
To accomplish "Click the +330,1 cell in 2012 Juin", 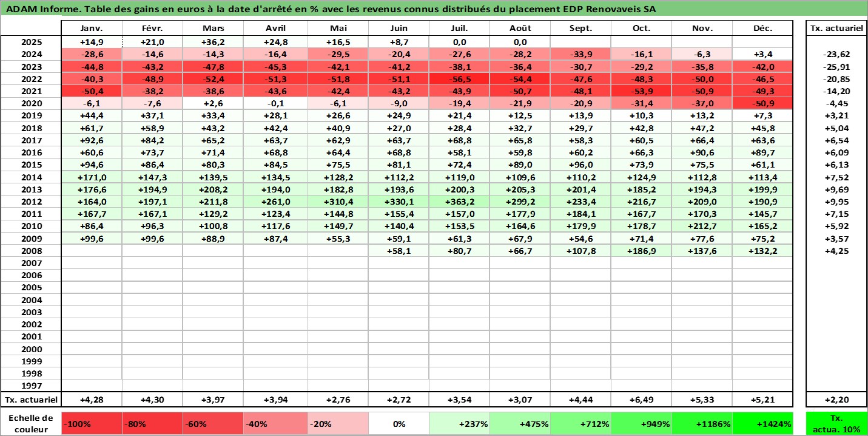I will [399, 202].
